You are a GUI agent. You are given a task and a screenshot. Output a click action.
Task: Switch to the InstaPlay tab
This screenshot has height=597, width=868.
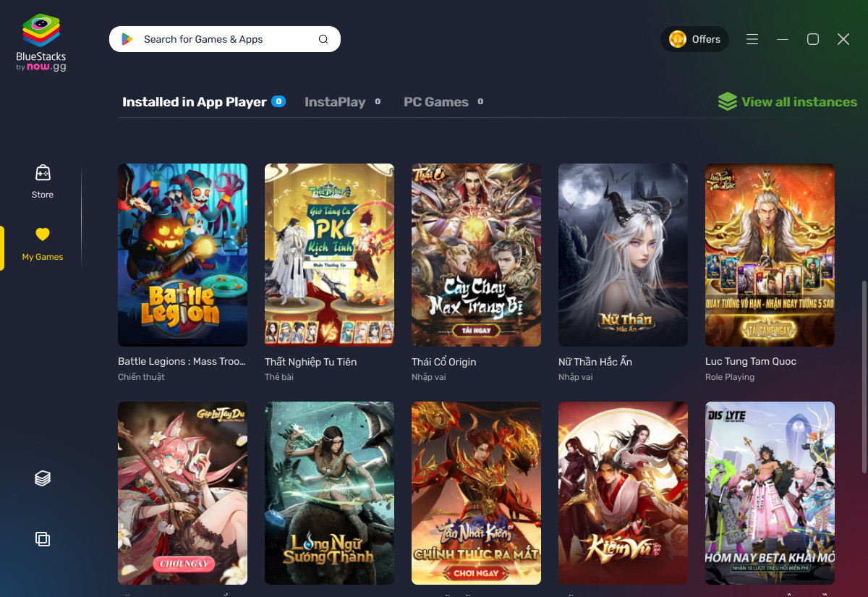[x=336, y=101]
